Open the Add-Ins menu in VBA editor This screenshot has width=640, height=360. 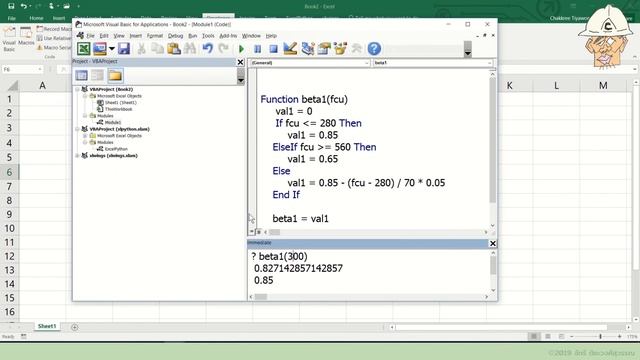pos(228,36)
